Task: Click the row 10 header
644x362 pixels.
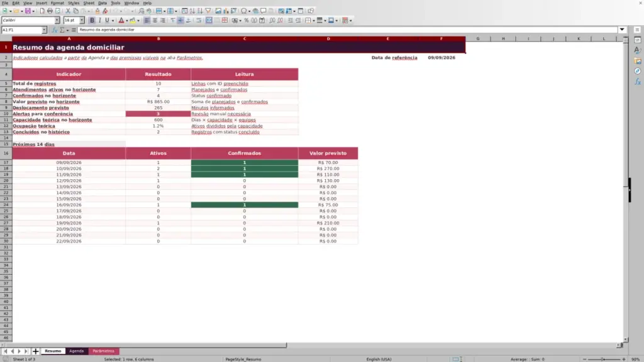Action: click(x=6, y=114)
